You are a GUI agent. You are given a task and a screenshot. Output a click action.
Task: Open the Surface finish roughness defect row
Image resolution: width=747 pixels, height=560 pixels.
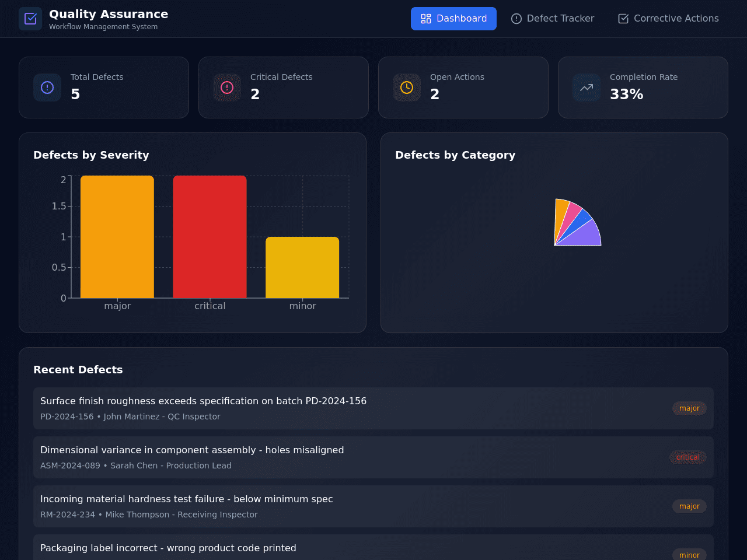click(x=373, y=408)
